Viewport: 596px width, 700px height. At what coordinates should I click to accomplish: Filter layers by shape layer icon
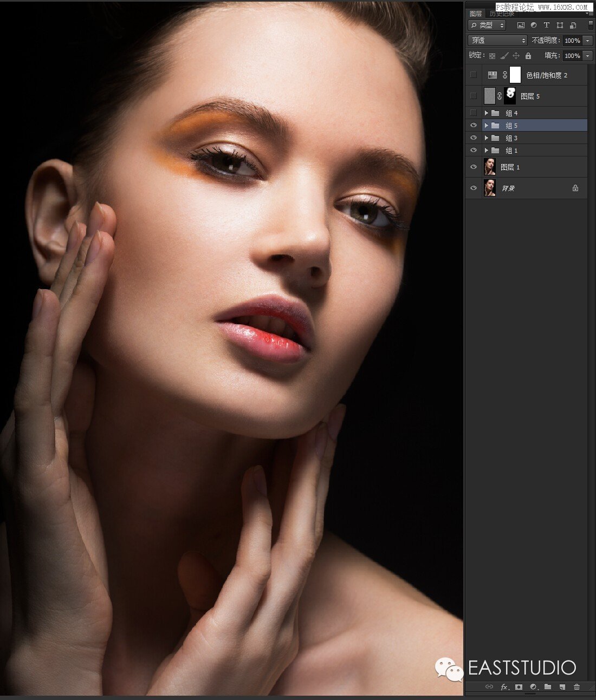(560, 25)
